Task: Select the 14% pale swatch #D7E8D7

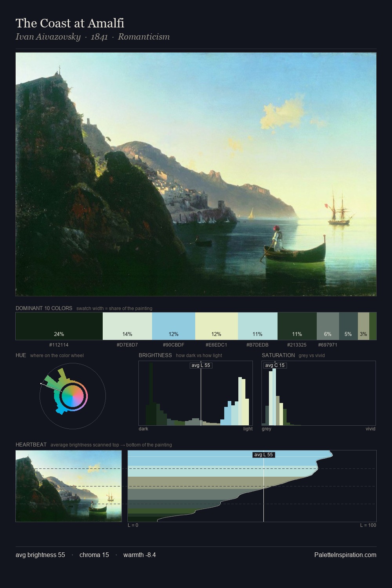Action: click(127, 326)
